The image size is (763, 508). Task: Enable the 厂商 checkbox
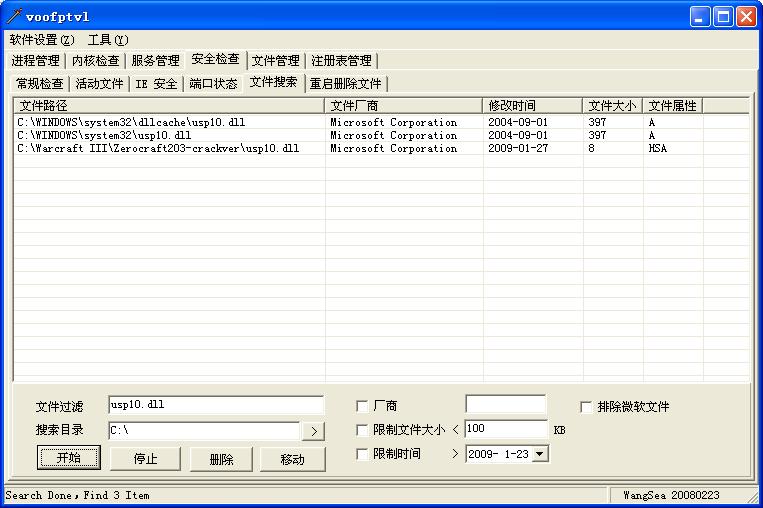(362, 406)
